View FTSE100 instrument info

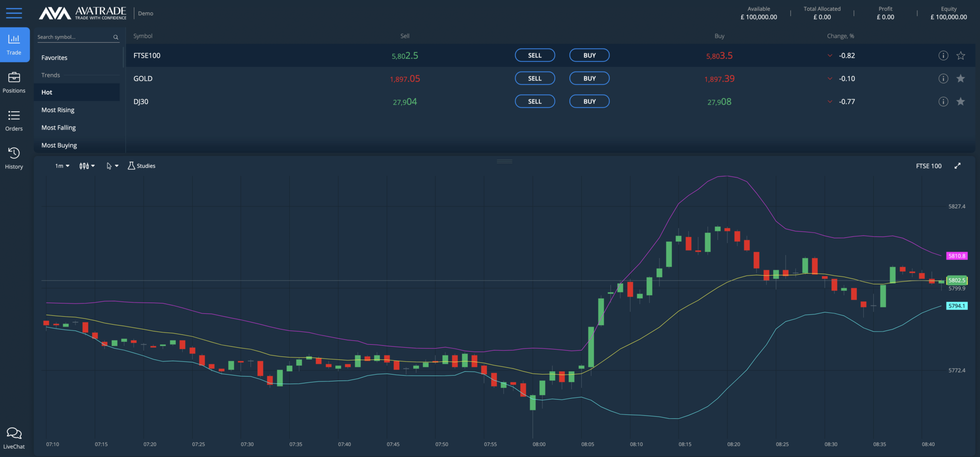click(x=943, y=55)
